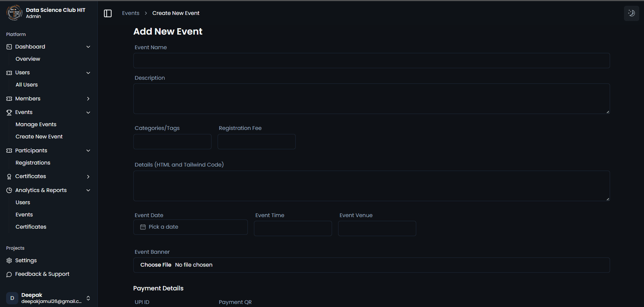Viewport: 644px width, 307px height.
Task: Click the Feedback & Support chat icon
Action: (9, 274)
